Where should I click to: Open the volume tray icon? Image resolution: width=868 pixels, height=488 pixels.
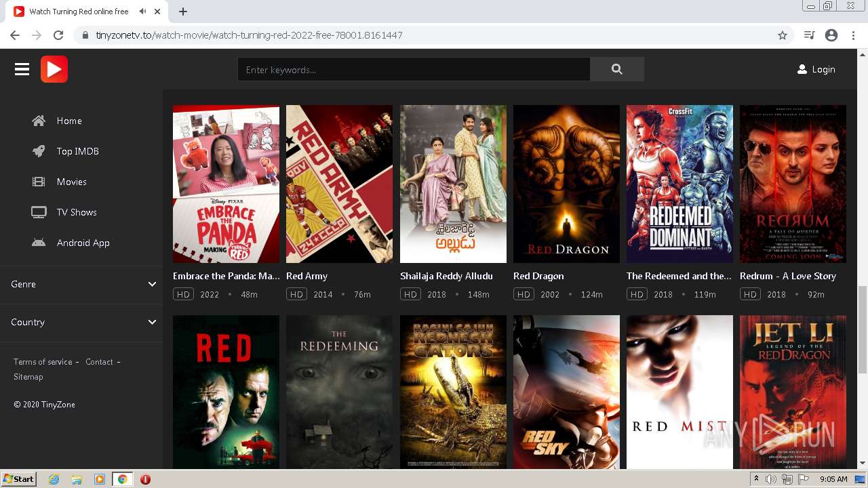tap(771, 479)
